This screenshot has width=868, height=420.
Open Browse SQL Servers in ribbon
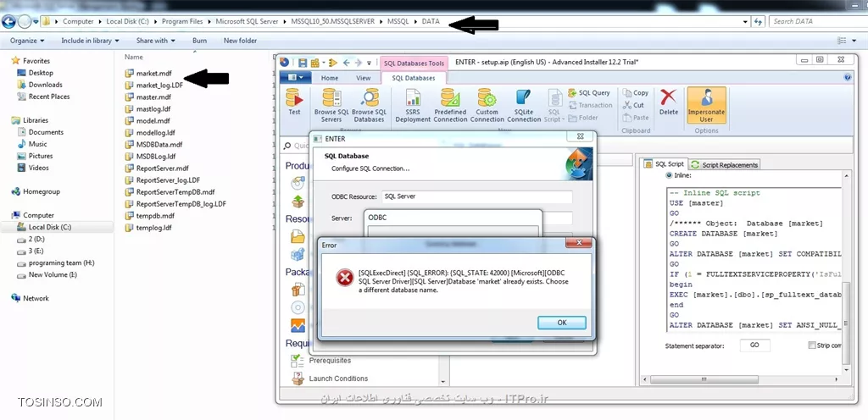click(332, 106)
